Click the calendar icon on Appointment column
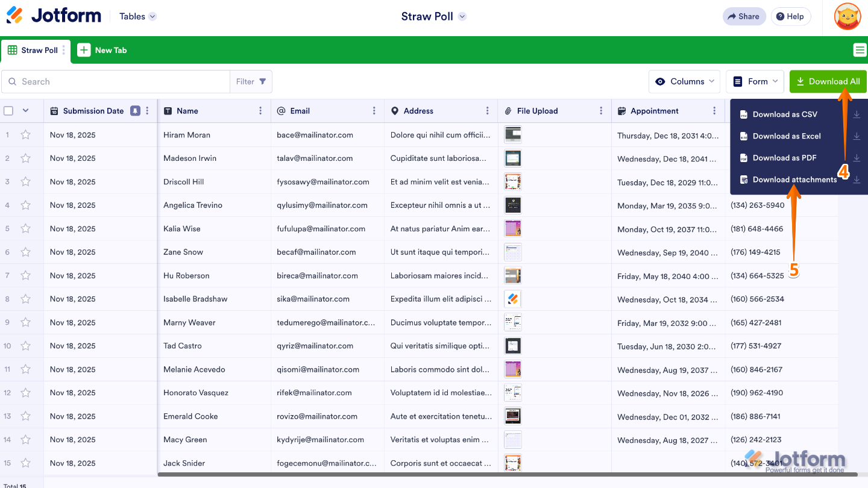868x488 pixels. [x=621, y=111]
